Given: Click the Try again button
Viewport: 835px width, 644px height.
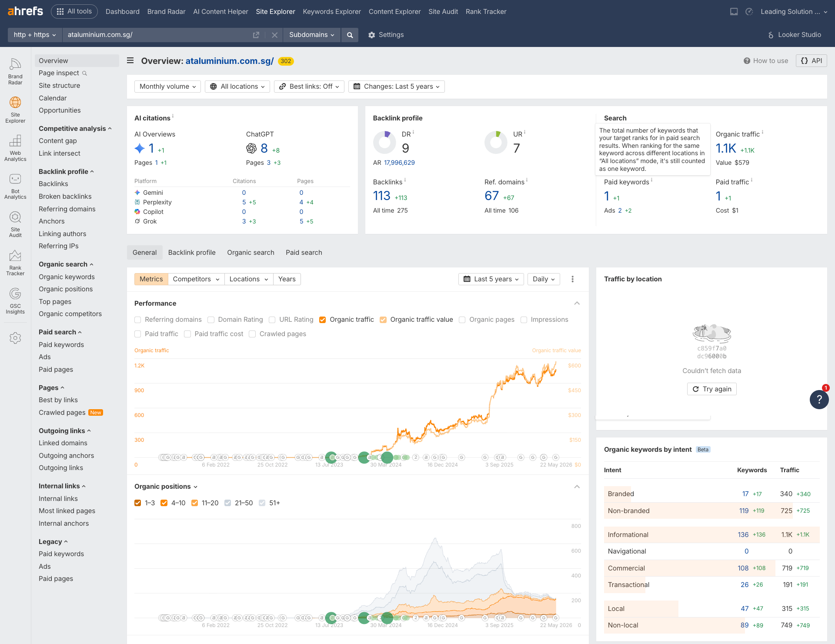Looking at the screenshot, I should 712,389.
